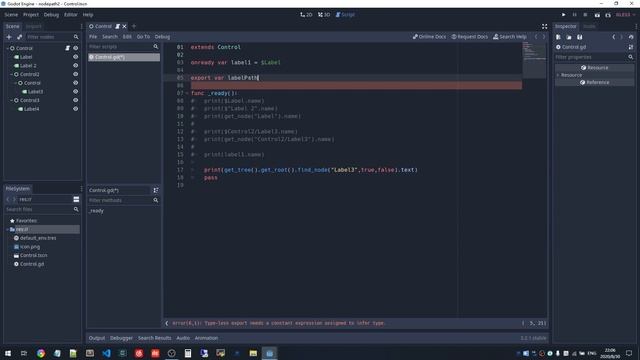This screenshot has height=360, width=640.
Task: Click the Filter properties search magnifier
Action: tap(631, 58)
